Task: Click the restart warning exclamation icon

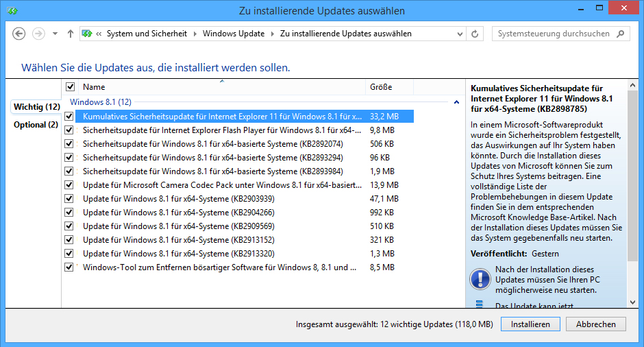Action: [x=480, y=279]
